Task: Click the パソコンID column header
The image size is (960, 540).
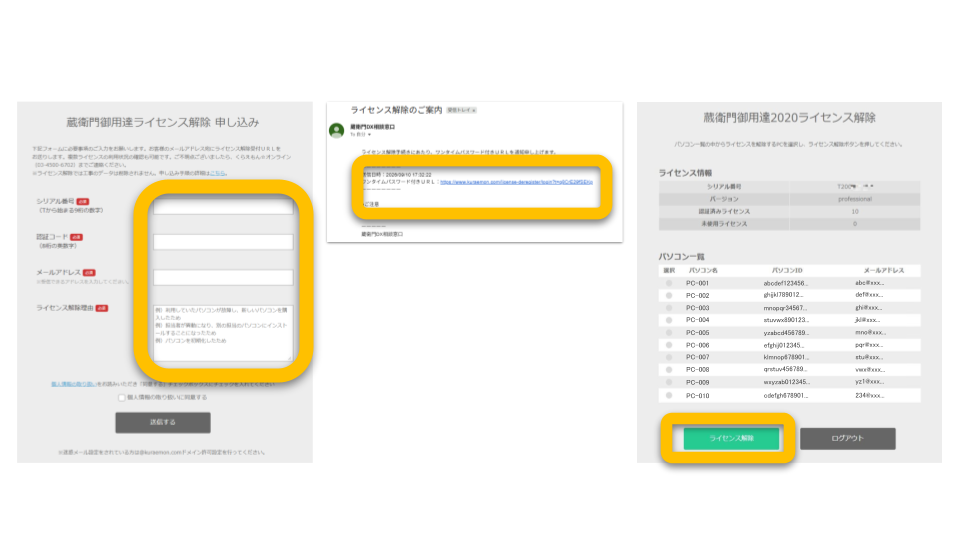Action: 787,270
